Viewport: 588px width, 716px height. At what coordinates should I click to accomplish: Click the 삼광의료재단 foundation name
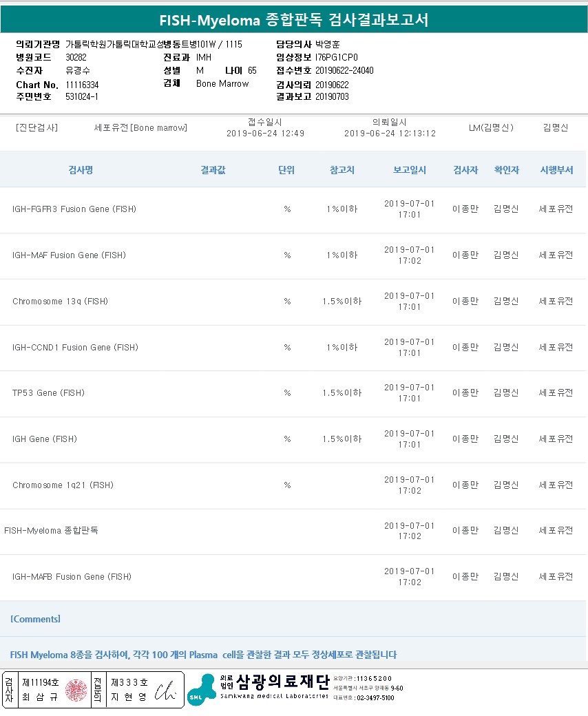point(282,682)
